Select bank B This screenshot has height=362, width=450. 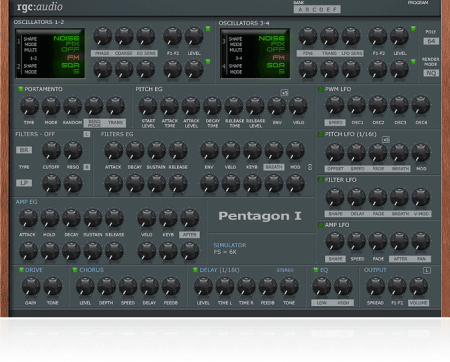tap(307, 10)
